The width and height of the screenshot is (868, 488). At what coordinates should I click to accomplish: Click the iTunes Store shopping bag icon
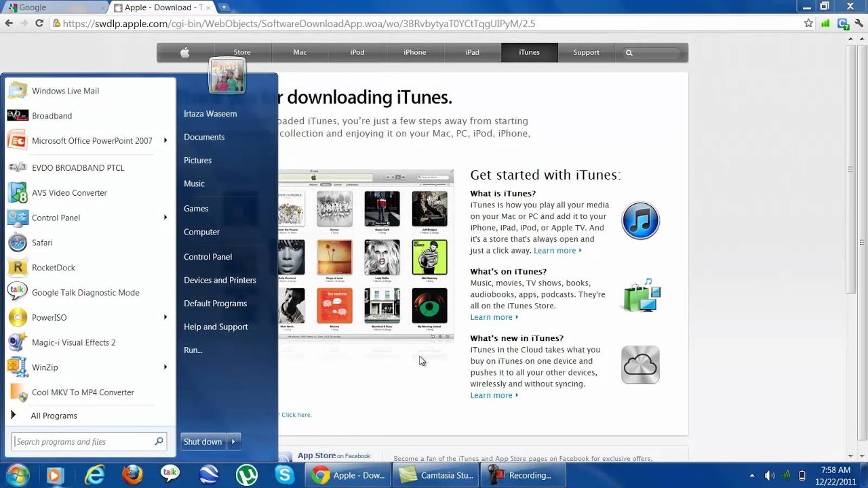642,295
